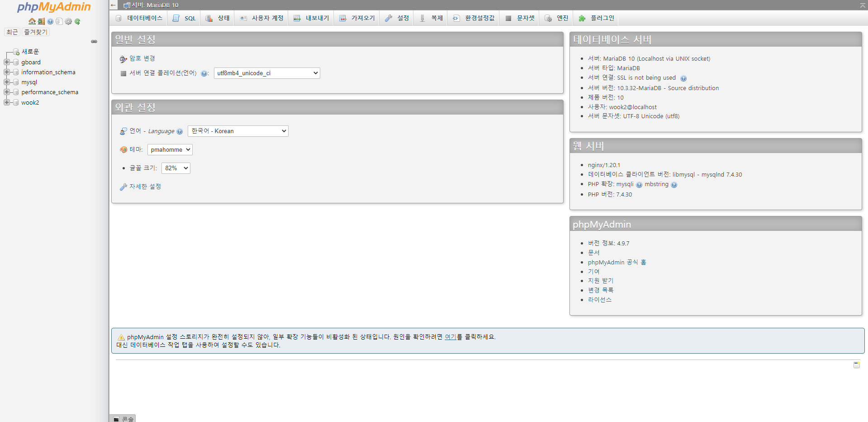Open the 내보내기 export tab

coord(312,18)
